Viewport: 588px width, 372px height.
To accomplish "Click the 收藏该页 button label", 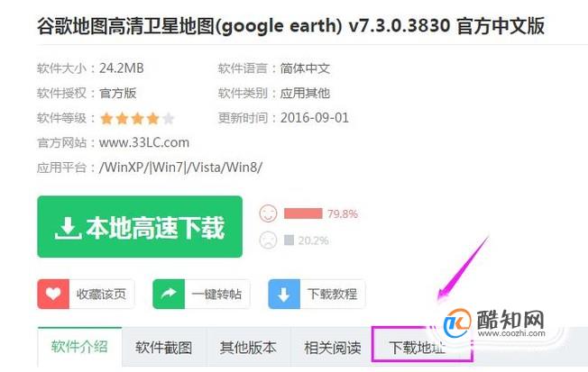I will click(101, 294).
